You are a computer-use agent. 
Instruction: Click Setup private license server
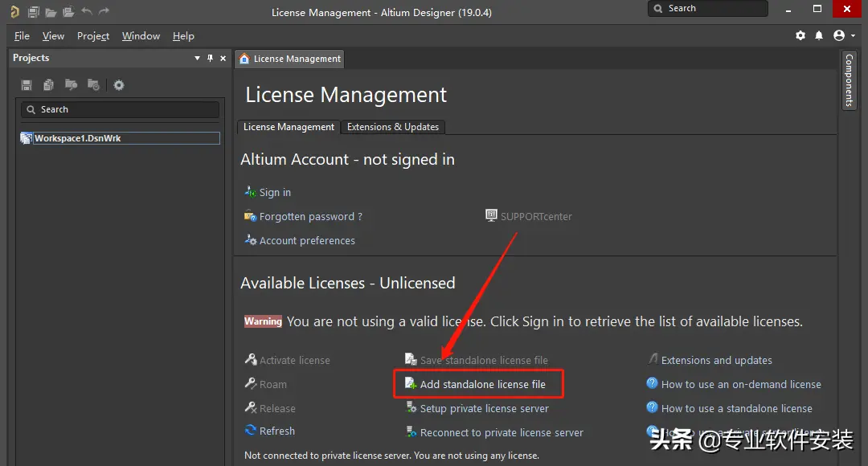click(485, 408)
